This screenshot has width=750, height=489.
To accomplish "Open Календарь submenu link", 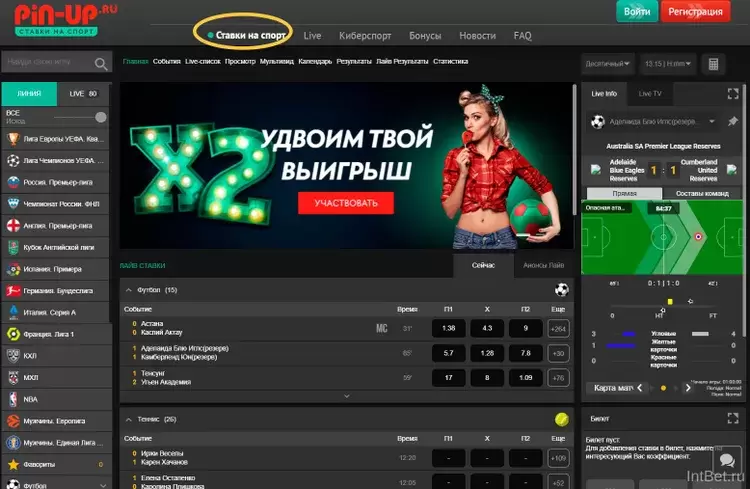I will 315,61.
